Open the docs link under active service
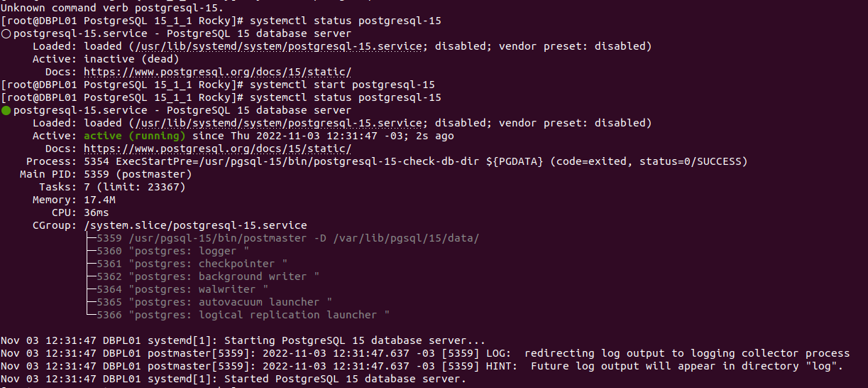868x388 pixels. tap(217, 149)
